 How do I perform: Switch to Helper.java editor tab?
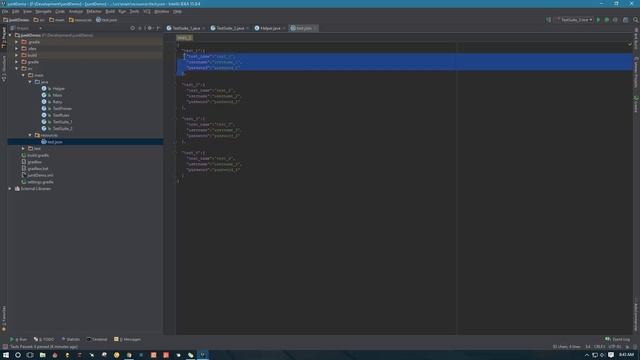(x=270, y=28)
